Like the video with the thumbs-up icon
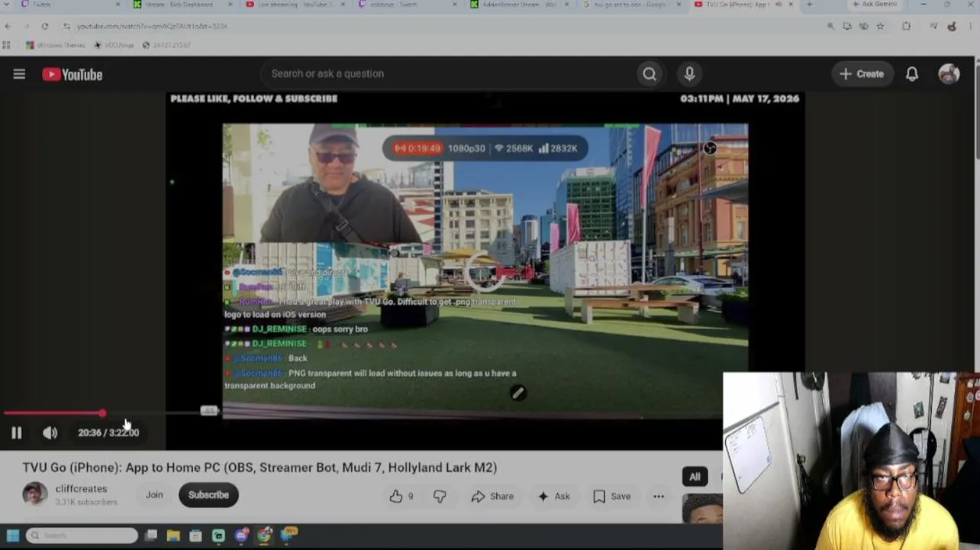980x550 pixels. coord(396,497)
